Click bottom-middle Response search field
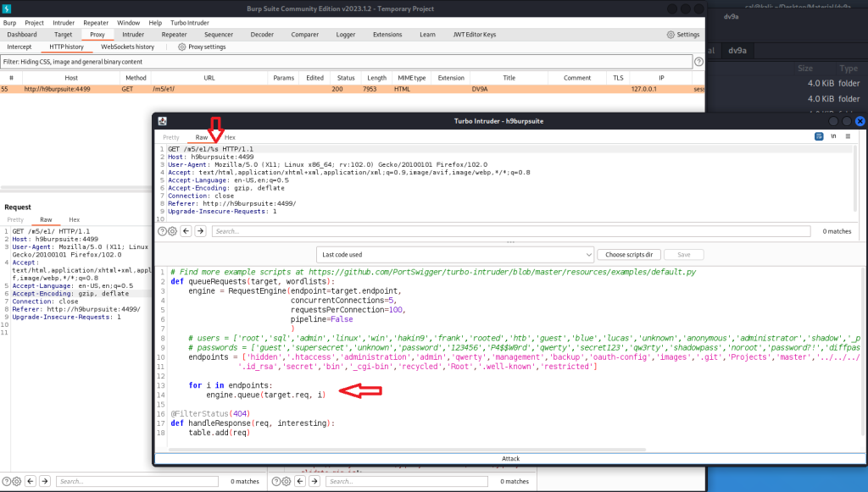 tap(406, 482)
